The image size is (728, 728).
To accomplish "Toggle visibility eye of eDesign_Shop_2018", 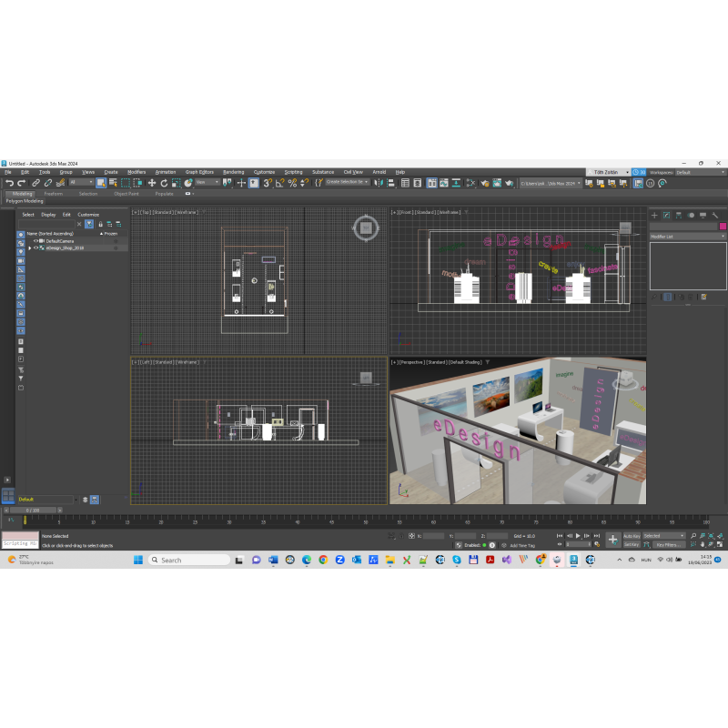I will [x=35, y=248].
